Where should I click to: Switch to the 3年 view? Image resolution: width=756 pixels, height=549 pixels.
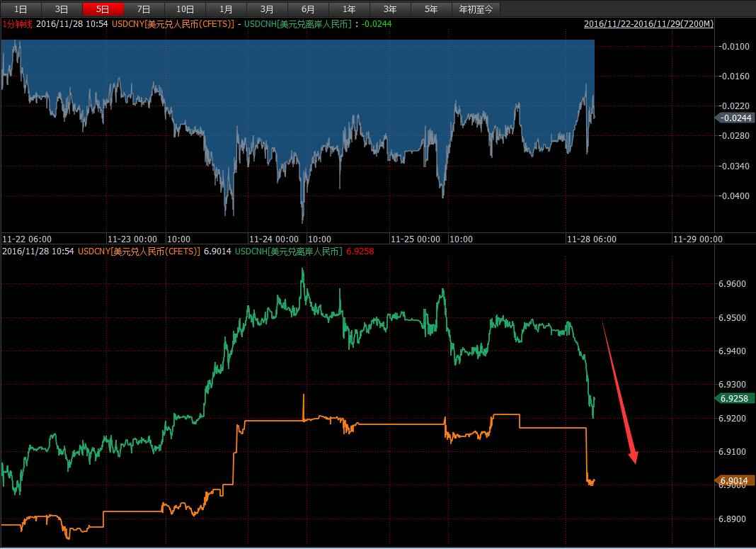[x=390, y=9]
